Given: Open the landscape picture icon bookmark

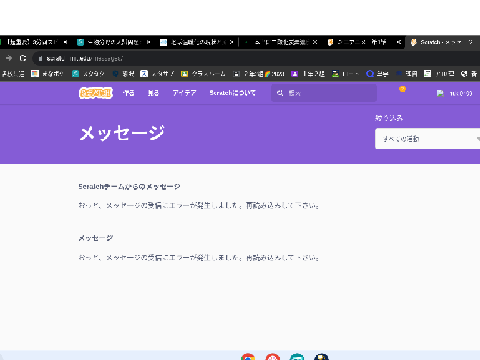Looking at the screenshot, I should (345, 74).
